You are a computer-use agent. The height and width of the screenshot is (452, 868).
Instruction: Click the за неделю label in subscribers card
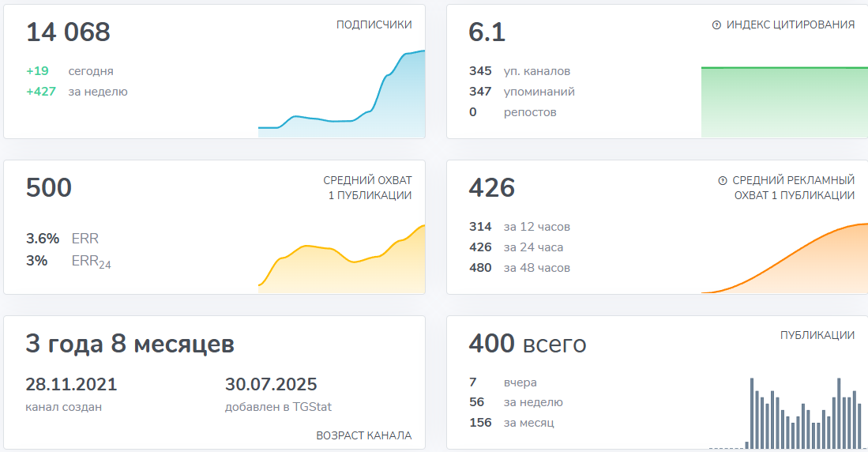coord(98,92)
